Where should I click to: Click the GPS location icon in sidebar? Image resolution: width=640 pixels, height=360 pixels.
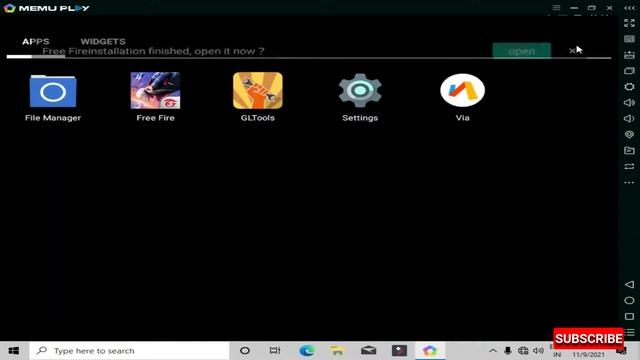point(629,134)
